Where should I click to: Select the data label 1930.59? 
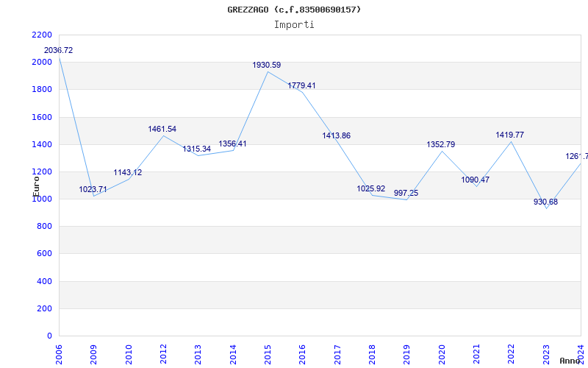pyautogui.click(x=266, y=65)
